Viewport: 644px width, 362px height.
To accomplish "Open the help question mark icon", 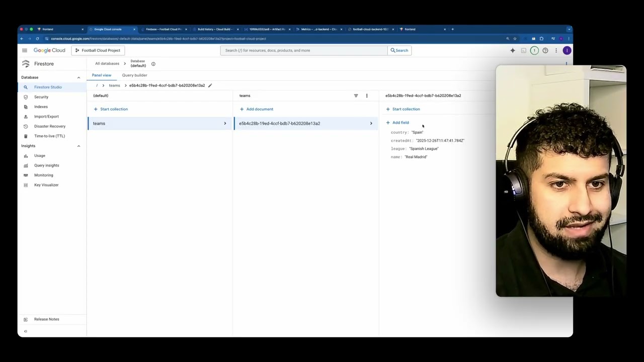I will [545, 50].
